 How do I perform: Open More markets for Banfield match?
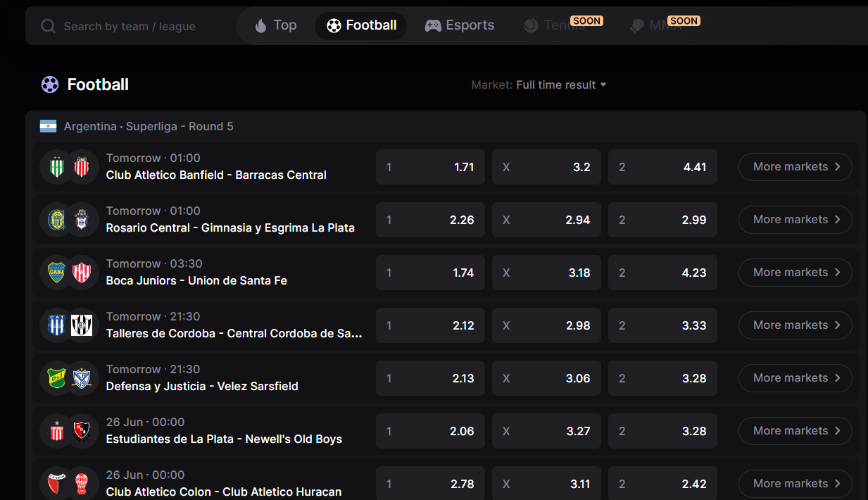[x=795, y=167]
